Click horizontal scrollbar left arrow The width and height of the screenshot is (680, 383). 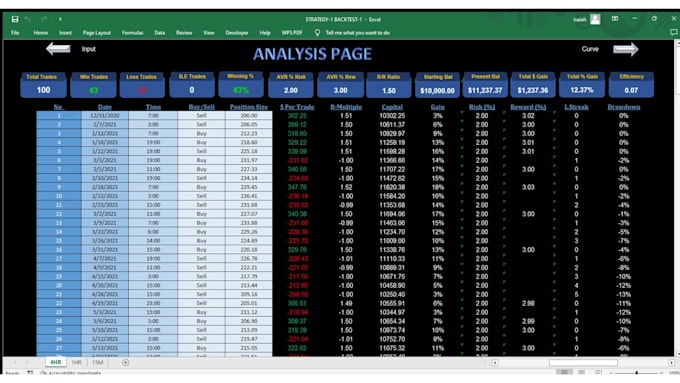pyautogui.click(x=495, y=363)
